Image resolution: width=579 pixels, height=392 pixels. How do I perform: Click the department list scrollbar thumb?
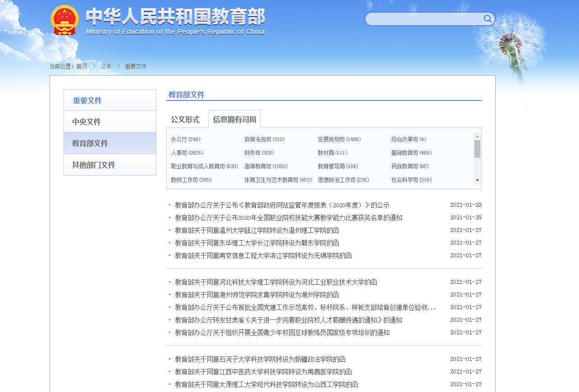[x=477, y=149]
